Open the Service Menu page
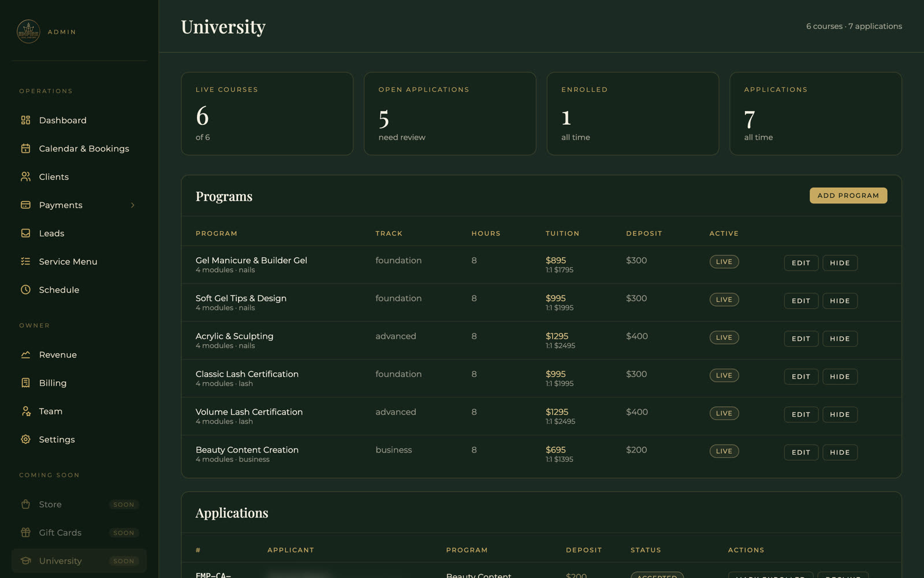Image resolution: width=924 pixels, height=578 pixels. point(79,262)
